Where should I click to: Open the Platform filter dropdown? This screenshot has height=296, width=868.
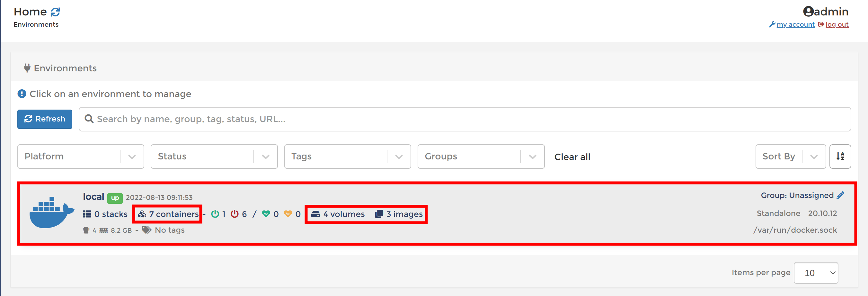point(81,156)
